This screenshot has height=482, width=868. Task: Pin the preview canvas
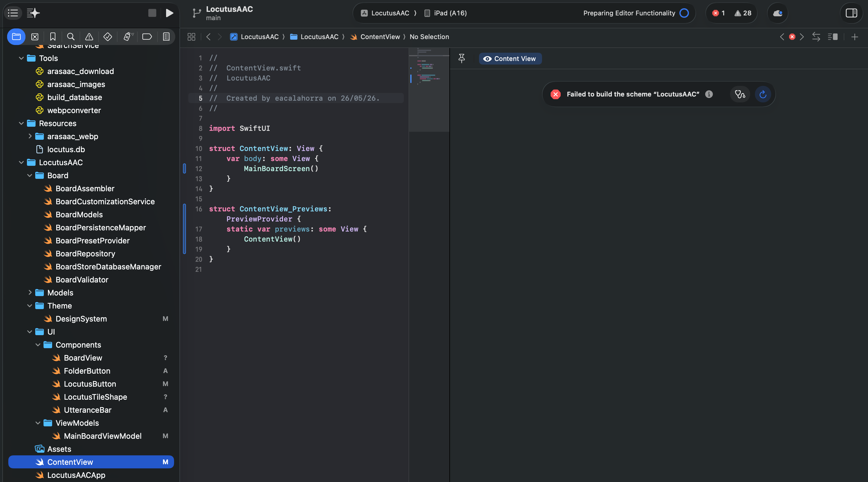point(462,58)
